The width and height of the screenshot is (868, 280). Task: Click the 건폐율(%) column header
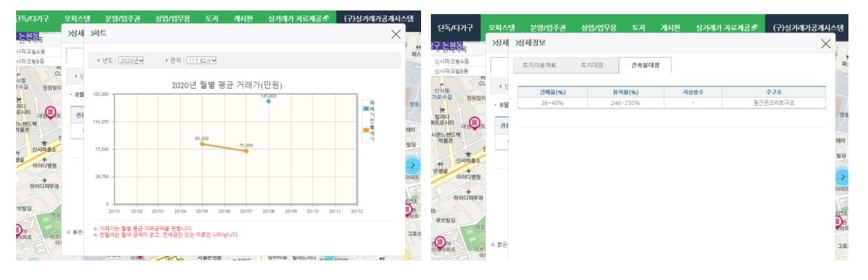(x=553, y=92)
